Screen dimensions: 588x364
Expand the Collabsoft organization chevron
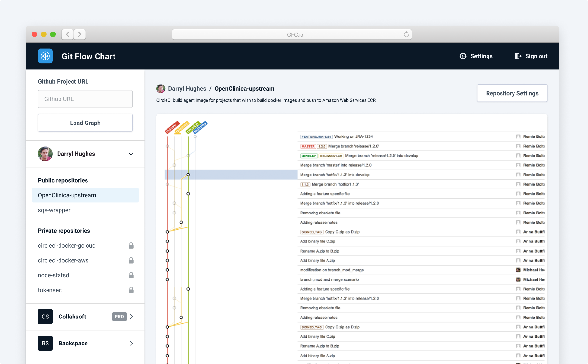click(131, 317)
